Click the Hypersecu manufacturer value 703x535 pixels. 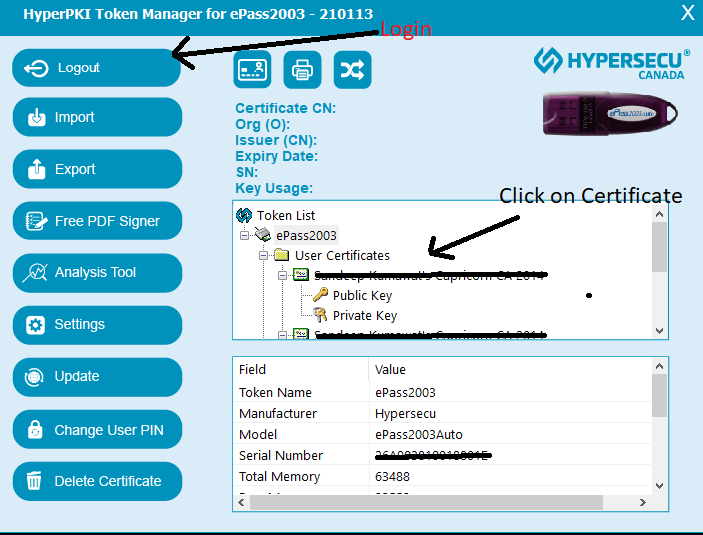[405, 413]
